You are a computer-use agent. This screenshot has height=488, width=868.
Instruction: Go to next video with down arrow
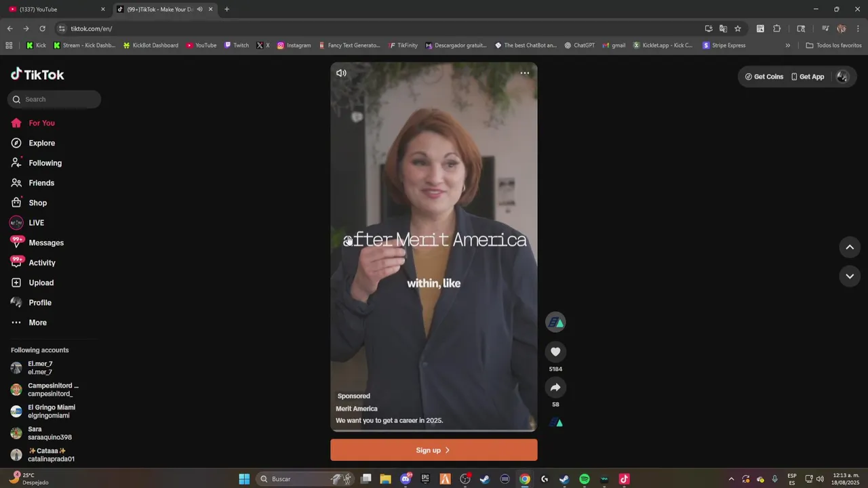point(850,276)
